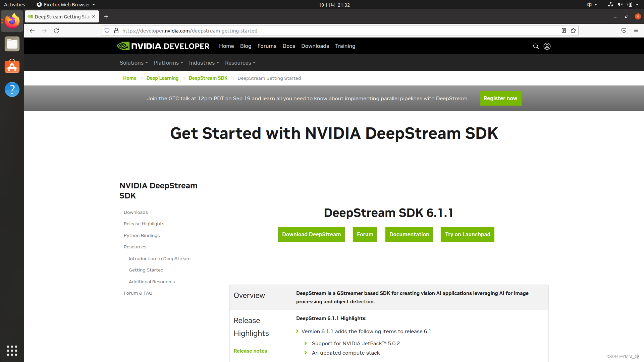Open the Platforms dropdown
This screenshot has width=644, height=362.
168,63
